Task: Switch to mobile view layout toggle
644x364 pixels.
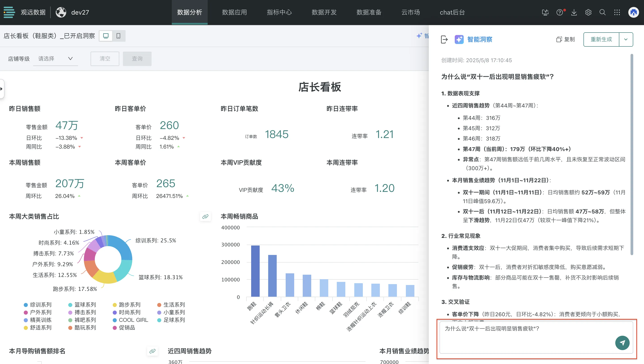Action: click(118, 36)
